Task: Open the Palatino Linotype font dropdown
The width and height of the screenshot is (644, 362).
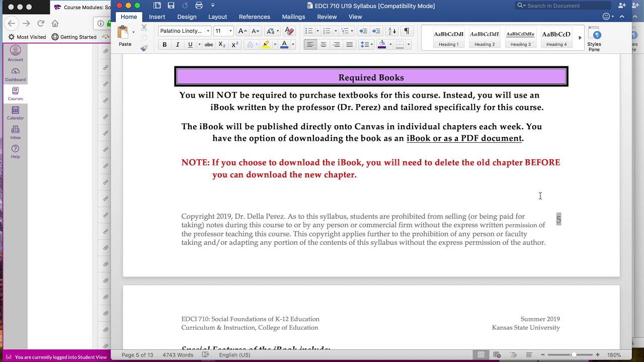Action: (x=184, y=31)
